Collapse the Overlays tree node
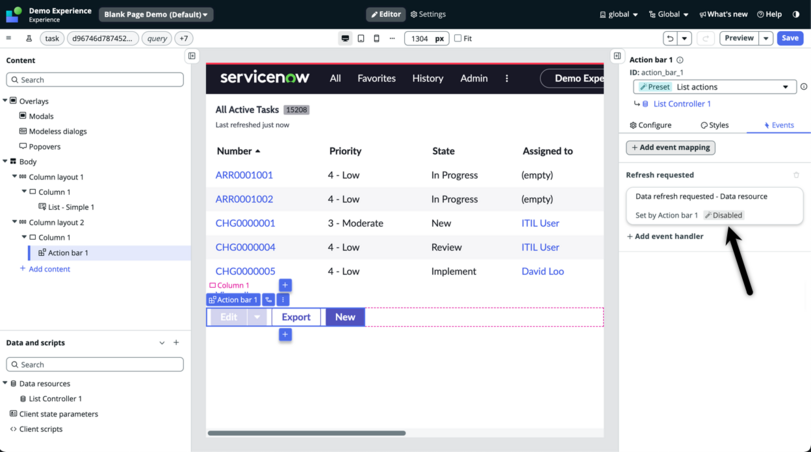The height and width of the screenshot is (452, 811). (5, 101)
